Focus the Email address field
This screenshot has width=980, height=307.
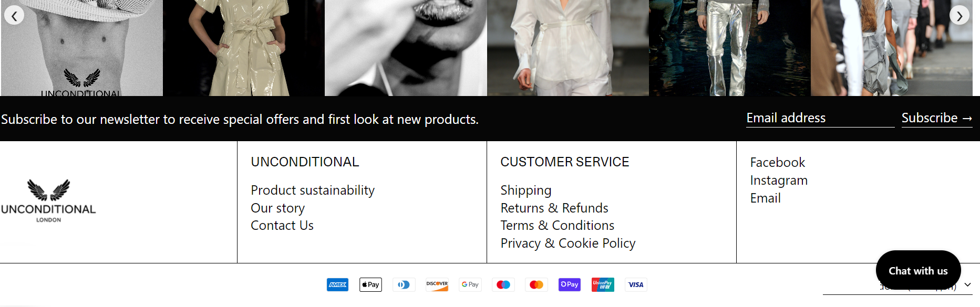[x=820, y=118]
